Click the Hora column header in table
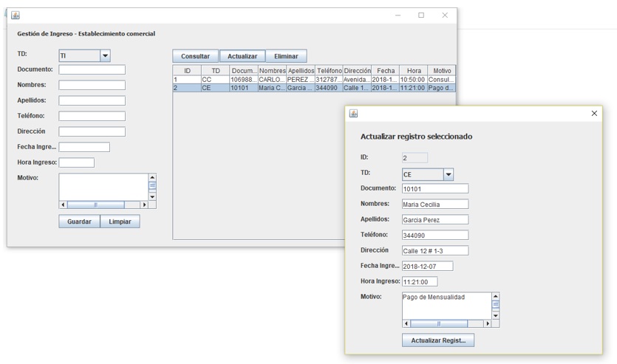 click(414, 71)
